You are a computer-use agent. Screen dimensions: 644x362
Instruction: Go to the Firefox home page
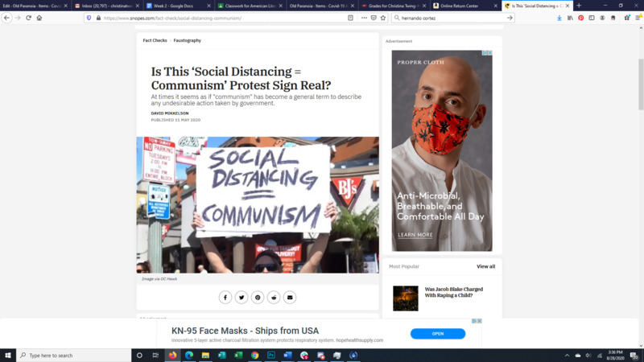tap(39, 18)
